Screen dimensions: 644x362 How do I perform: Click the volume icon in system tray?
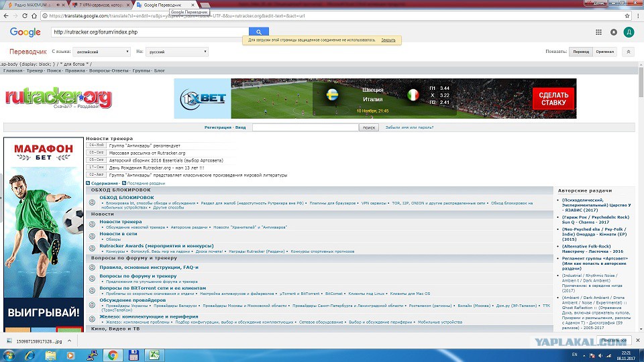click(600, 355)
